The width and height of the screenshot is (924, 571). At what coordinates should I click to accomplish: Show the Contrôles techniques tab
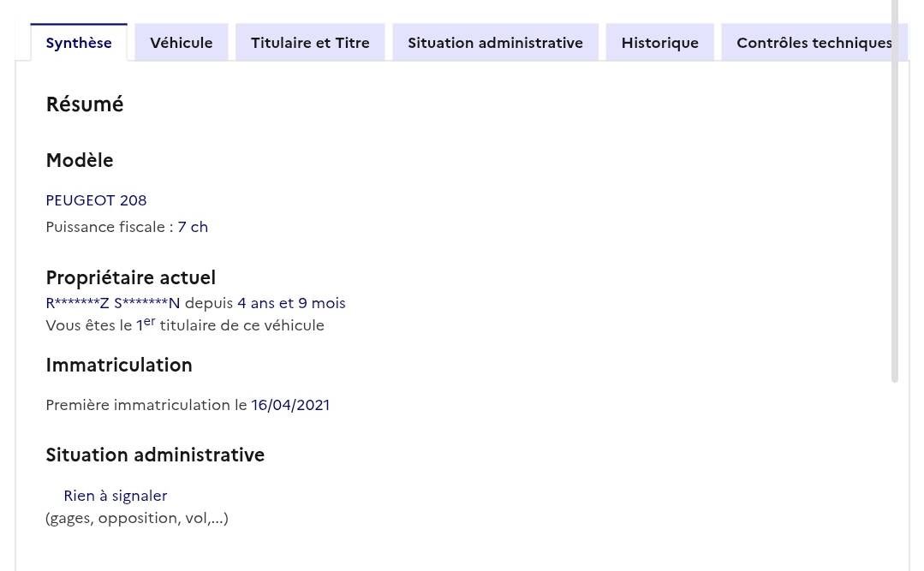point(814,43)
